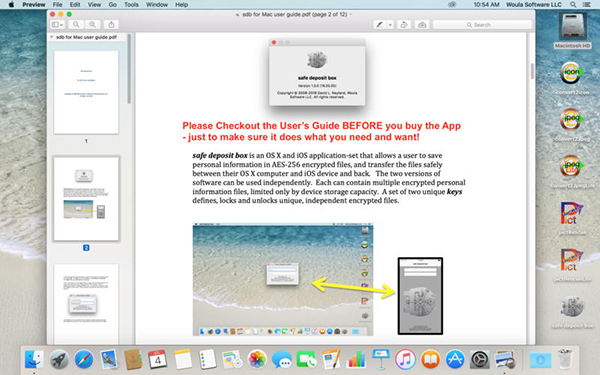Open Calendar from the Dock

pyautogui.click(x=158, y=359)
